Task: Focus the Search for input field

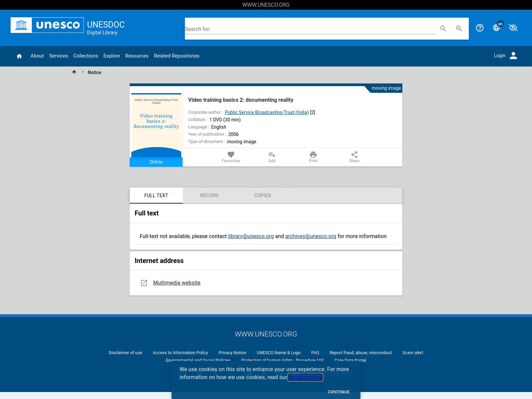Action: click(x=310, y=29)
